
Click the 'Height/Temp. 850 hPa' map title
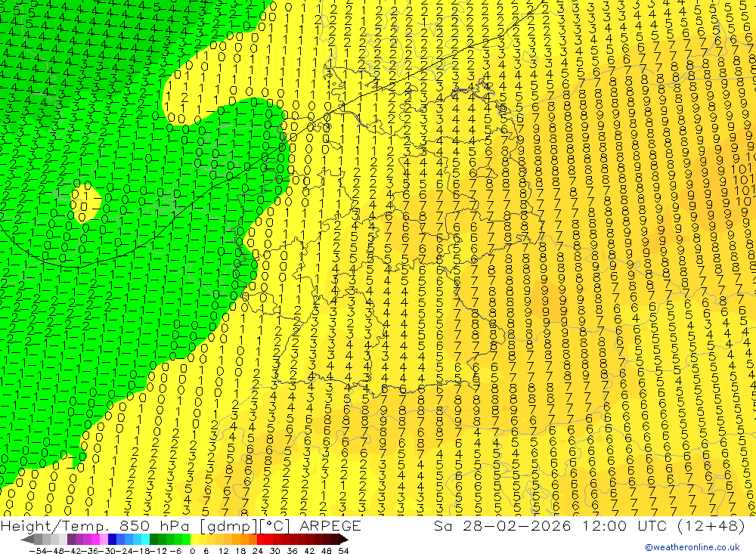[94, 526]
